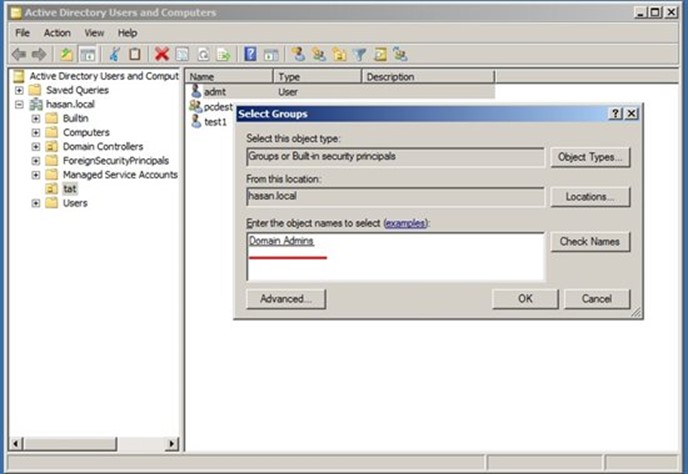The height and width of the screenshot is (474, 688).
Task: Click the Create new user toolbar icon
Action: click(x=298, y=54)
